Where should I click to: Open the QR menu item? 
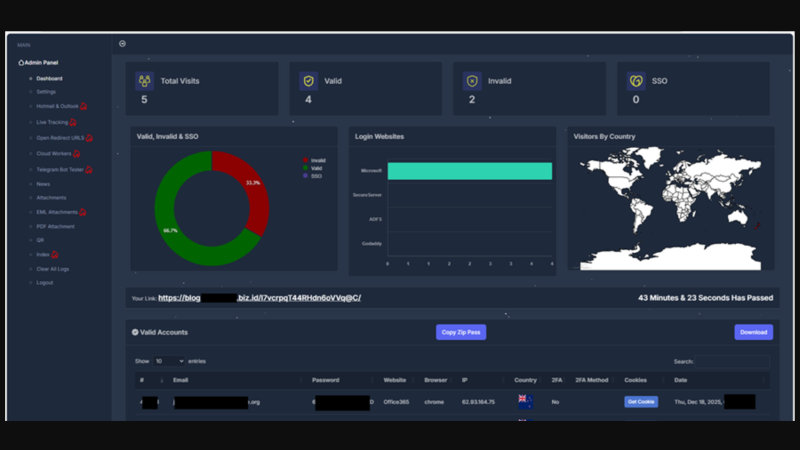pos(40,240)
